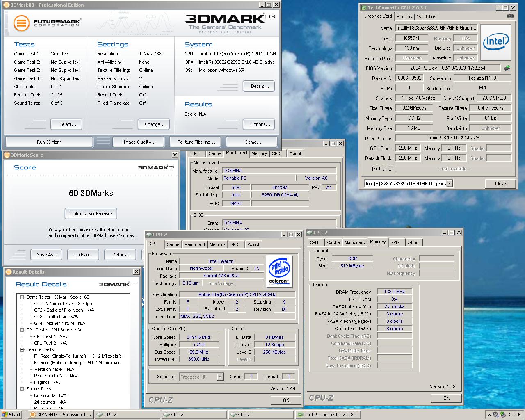The image size is (525, 420).
Task: Activate TechPowerUp GPU-Z taskbar button
Action: tap(328, 415)
